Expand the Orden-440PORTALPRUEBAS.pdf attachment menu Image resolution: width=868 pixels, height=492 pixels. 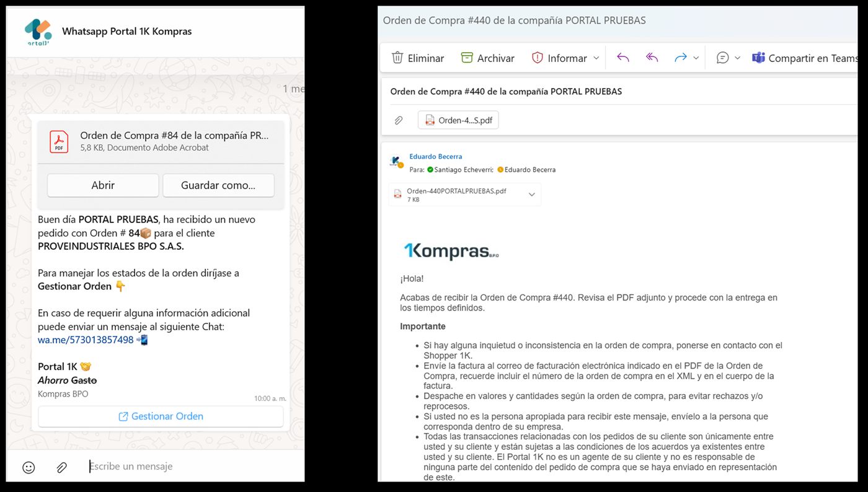coord(531,195)
